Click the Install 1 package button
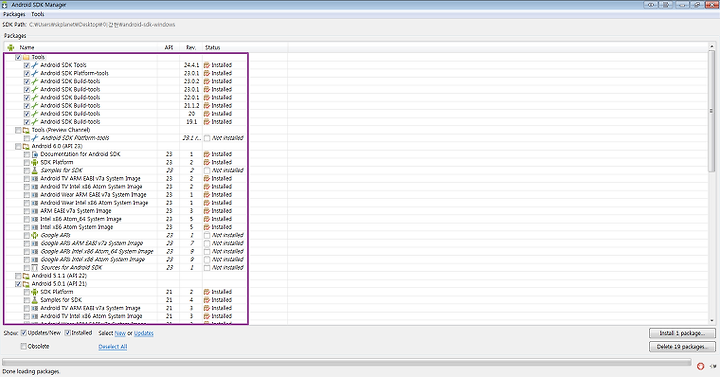 (682, 333)
